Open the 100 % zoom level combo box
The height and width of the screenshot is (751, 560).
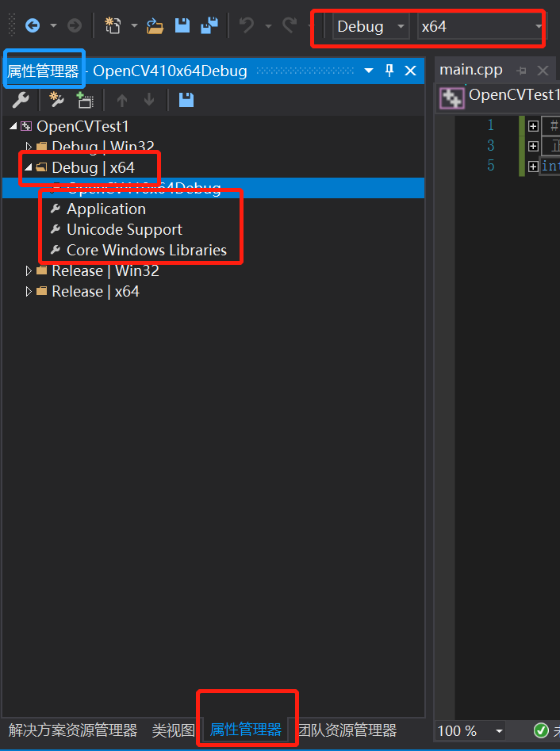[499, 731]
